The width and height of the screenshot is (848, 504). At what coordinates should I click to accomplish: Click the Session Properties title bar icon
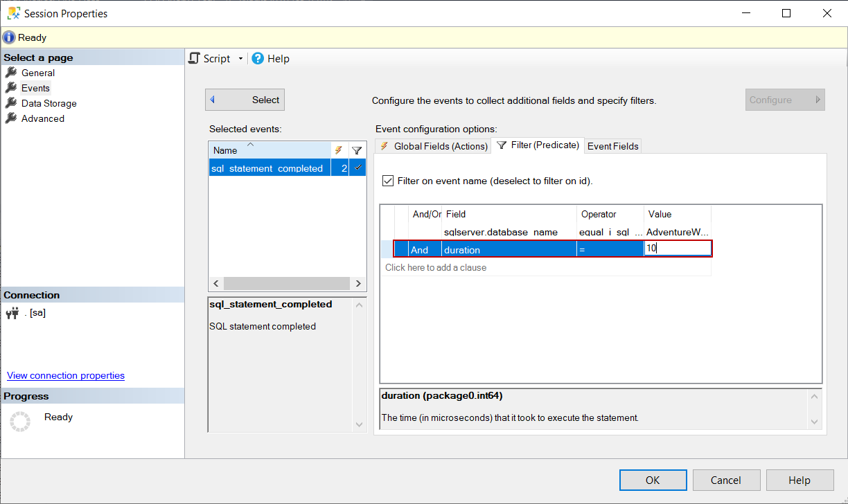tap(13, 13)
